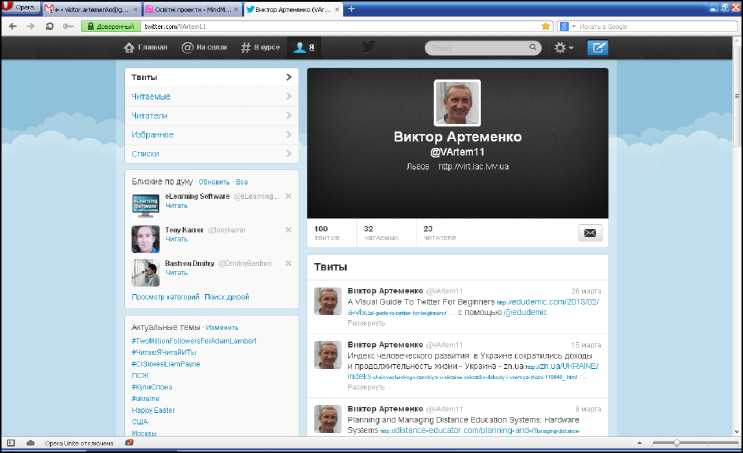
Task: Open trend #TwoMillionFollowersForAdamLambert
Action: (194, 341)
